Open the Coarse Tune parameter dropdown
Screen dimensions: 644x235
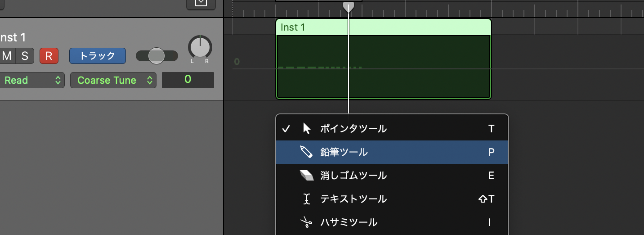tap(113, 81)
